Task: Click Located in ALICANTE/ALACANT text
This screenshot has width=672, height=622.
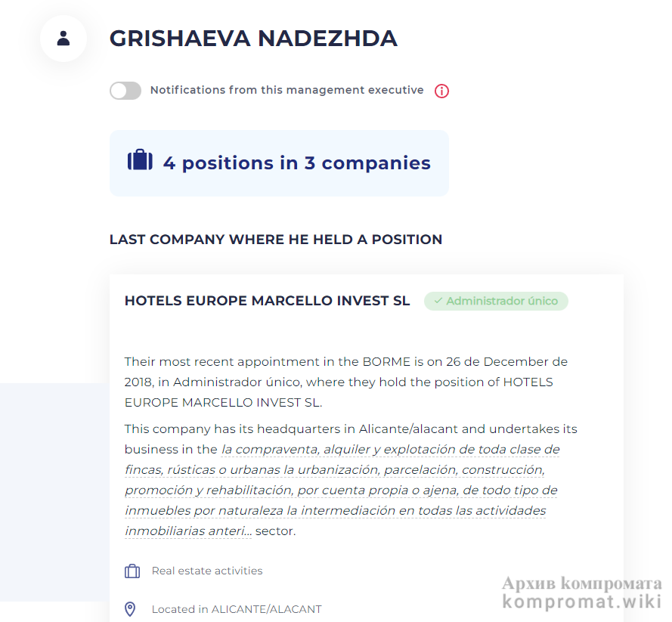Action: click(x=237, y=609)
